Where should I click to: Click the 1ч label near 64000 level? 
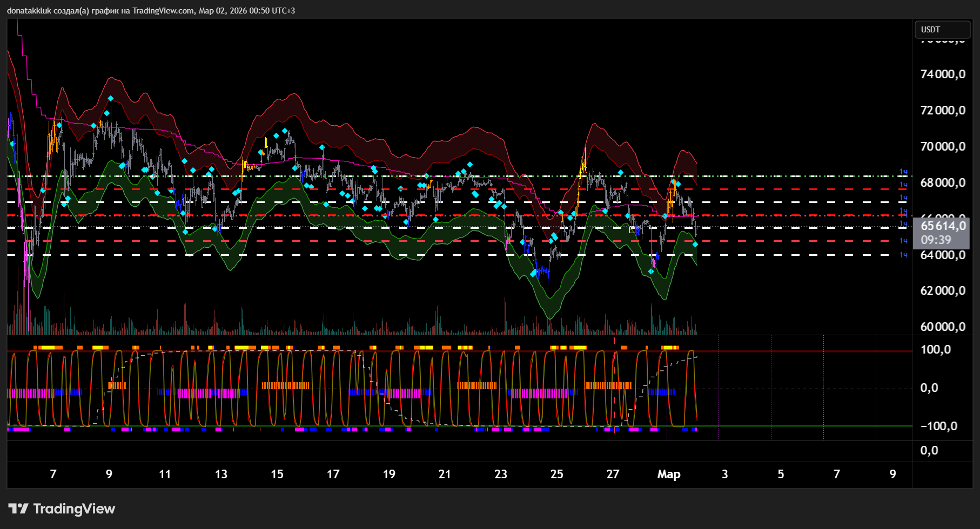coord(903,255)
